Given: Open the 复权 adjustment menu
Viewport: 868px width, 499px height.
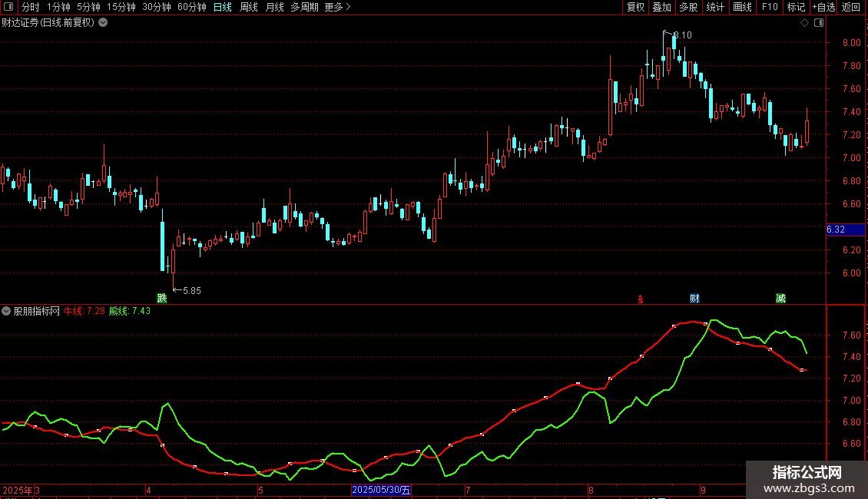Looking at the screenshot, I should [635, 7].
